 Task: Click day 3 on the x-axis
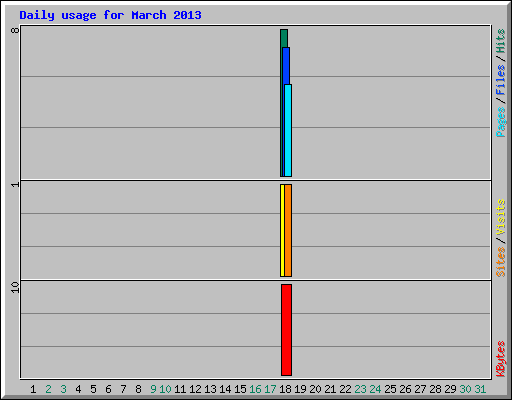tap(63, 389)
